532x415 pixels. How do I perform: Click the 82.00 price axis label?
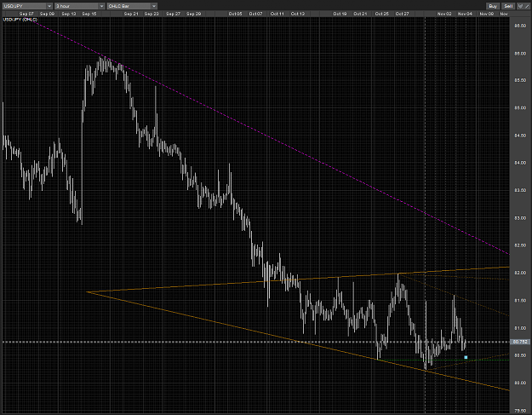point(520,273)
